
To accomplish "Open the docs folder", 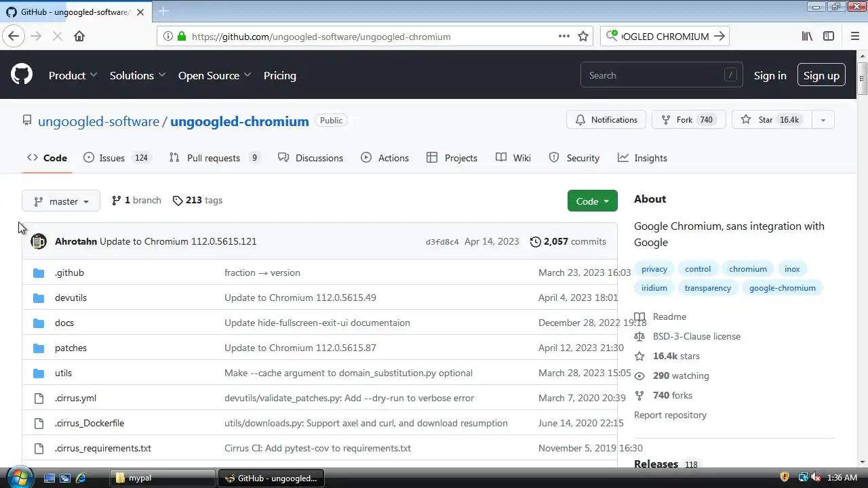I will click(x=64, y=323).
